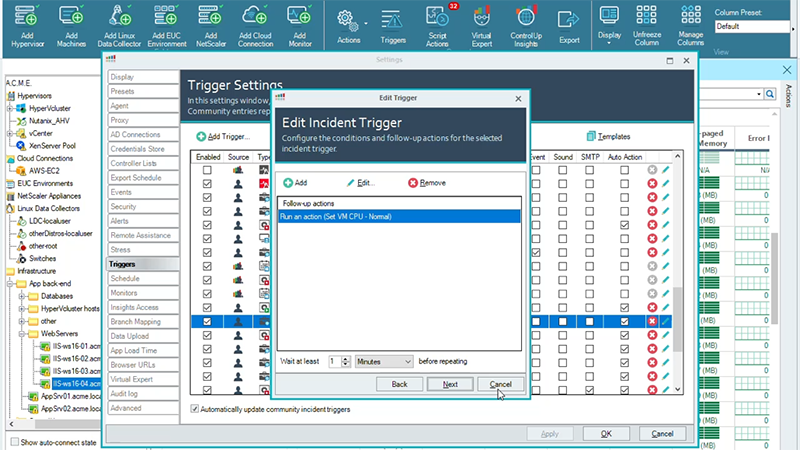Click Add Monitor toolbar icon

click(x=299, y=26)
